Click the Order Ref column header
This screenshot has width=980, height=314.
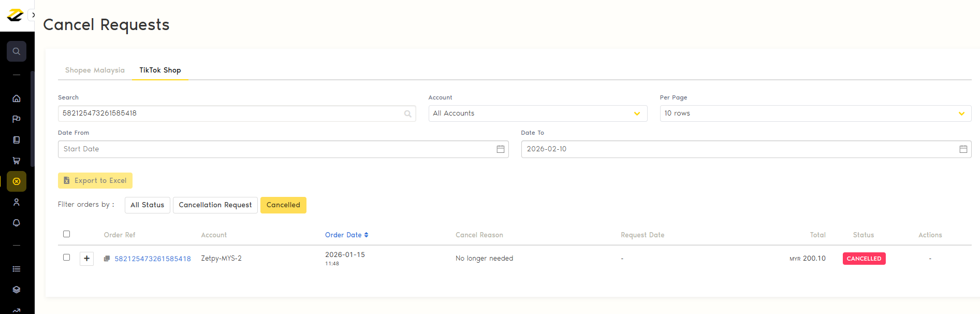tap(120, 235)
